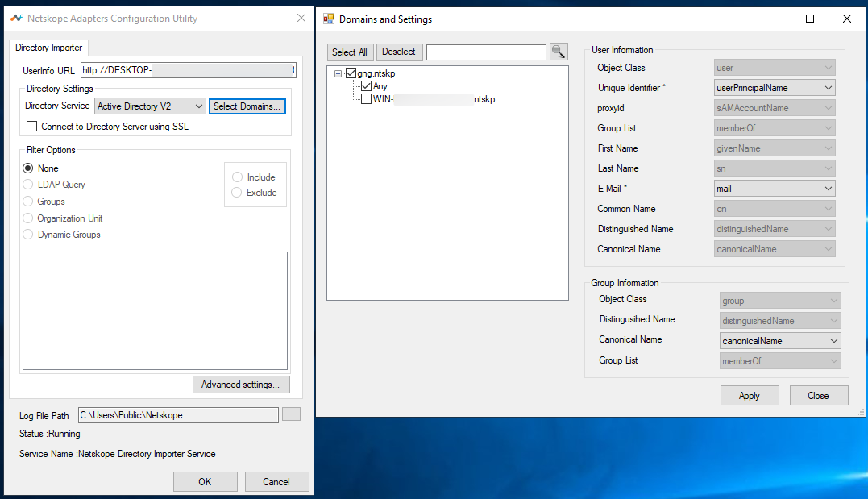Apply the domain settings
Image resolution: width=868 pixels, height=499 pixels.
(749, 395)
